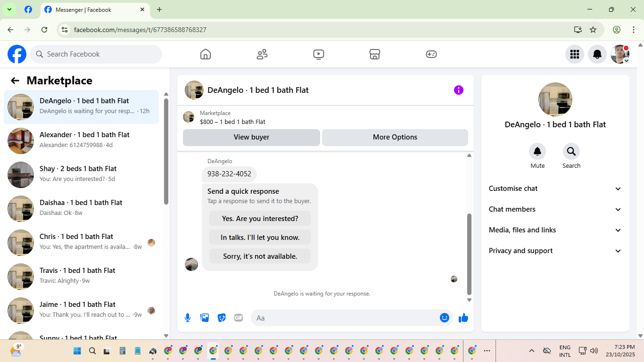Click the Search Facebook field

(96, 54)
